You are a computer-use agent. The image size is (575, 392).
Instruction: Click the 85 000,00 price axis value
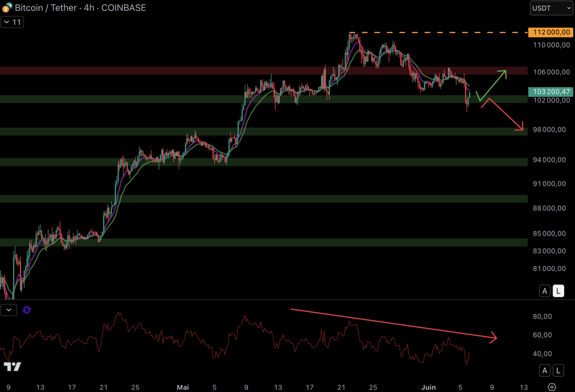[549, 233]
